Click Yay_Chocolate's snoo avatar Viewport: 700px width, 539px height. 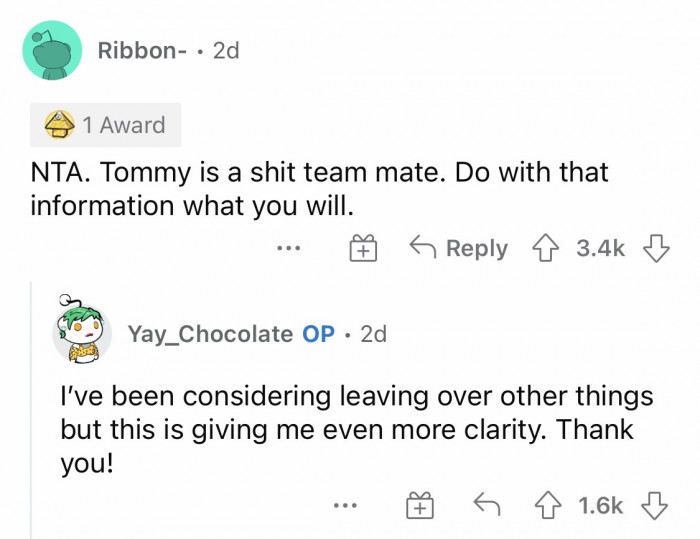point(80,331)
